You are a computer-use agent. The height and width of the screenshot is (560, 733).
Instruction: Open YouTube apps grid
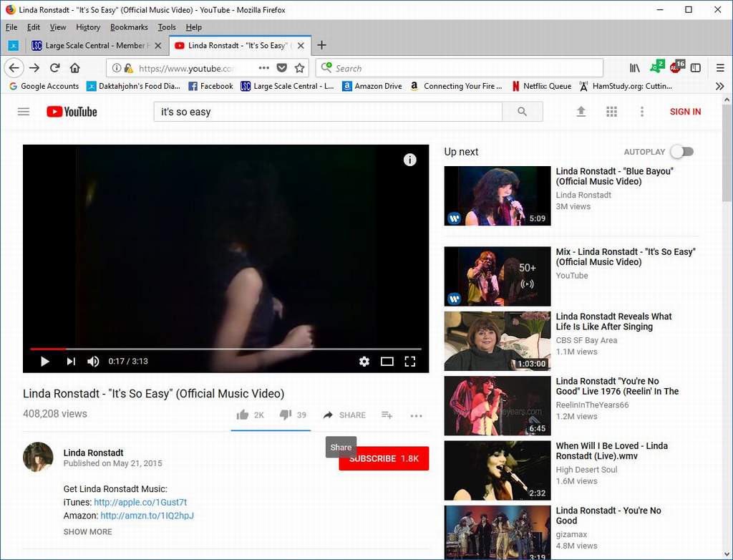pyautogui.click(x=611, y=111)
